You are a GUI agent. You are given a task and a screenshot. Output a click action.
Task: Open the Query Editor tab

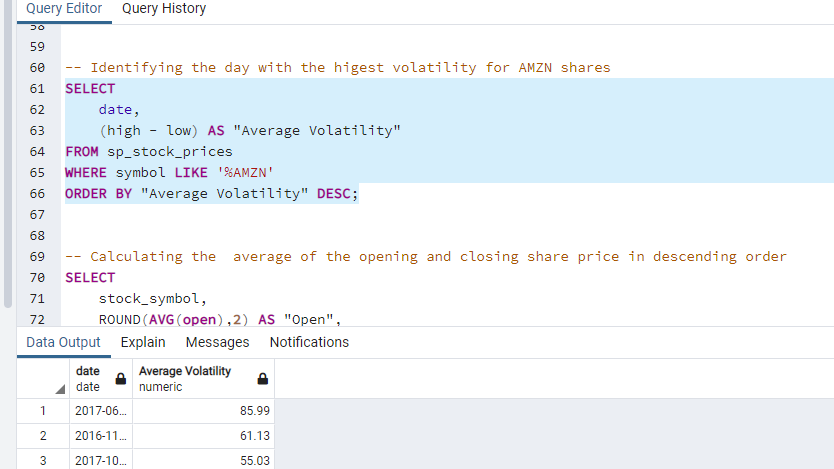(64, 9)
